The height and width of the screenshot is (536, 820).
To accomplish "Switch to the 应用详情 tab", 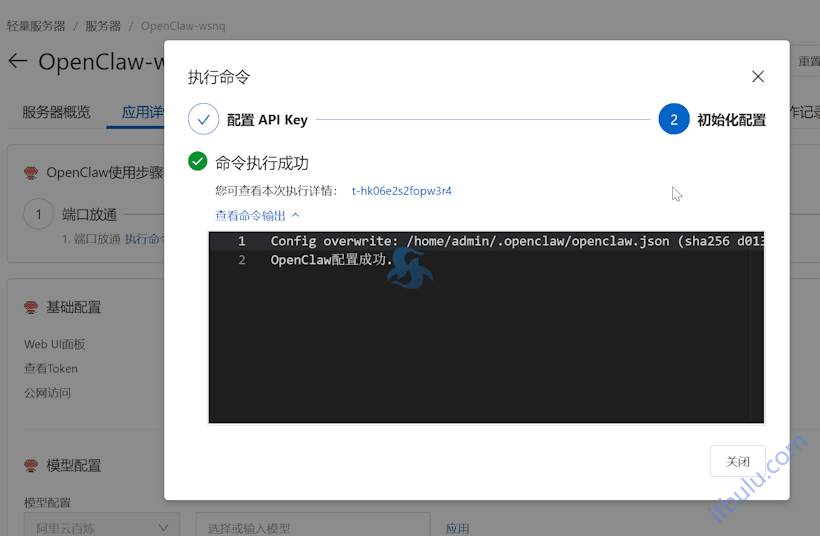I will 142,112.
